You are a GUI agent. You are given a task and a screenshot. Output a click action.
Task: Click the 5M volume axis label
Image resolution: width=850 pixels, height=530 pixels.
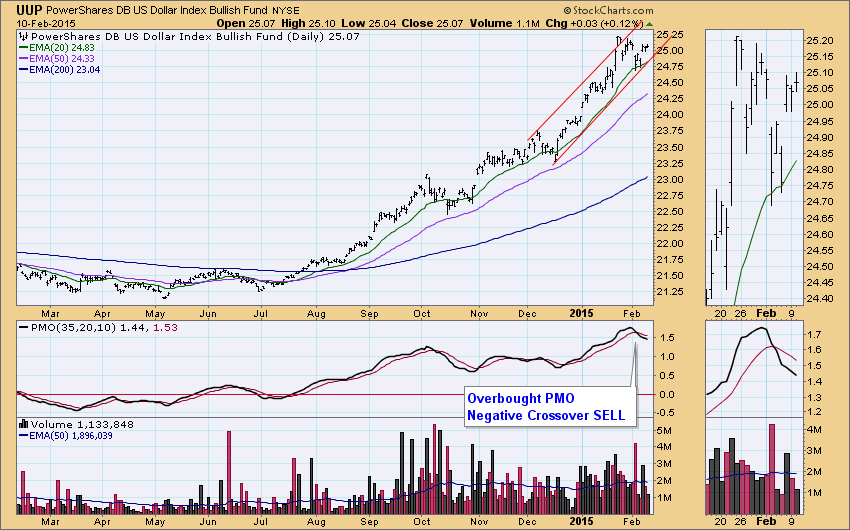[x=665, y=430]
